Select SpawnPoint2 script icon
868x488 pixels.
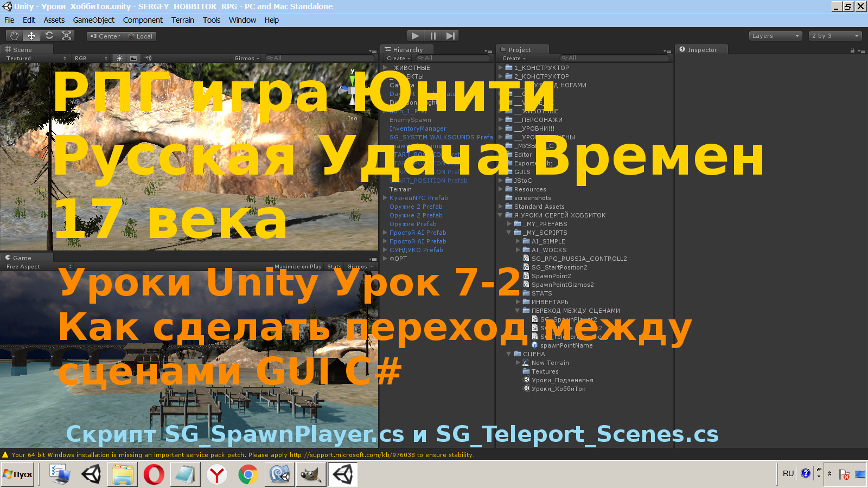pos(526,276)
